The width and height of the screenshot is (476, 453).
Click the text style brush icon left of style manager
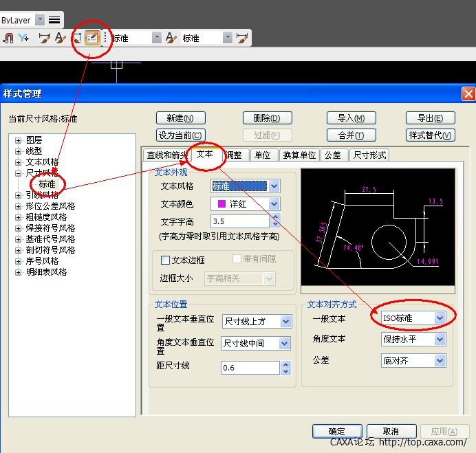[77, 38]
